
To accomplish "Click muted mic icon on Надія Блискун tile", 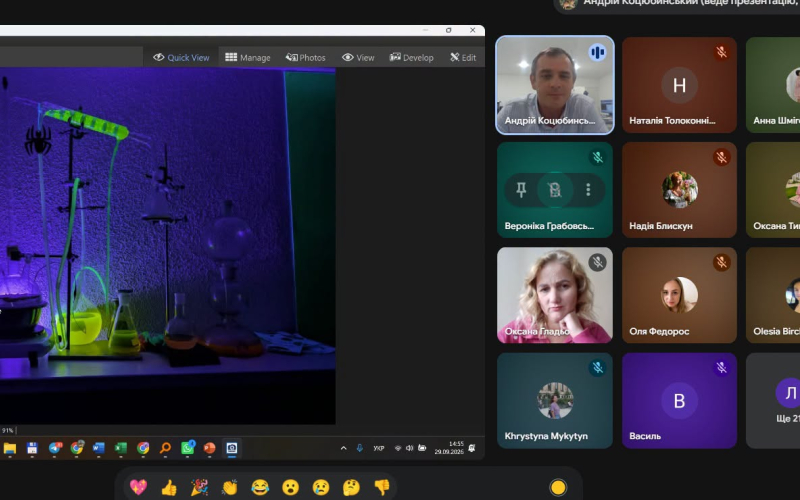I will pos(721,157).
